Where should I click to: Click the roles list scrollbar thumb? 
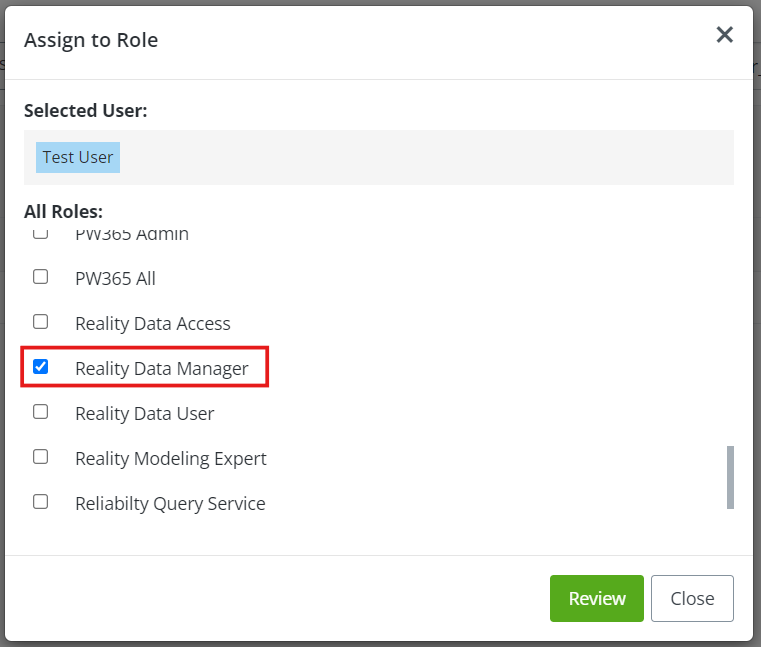(730, 477)
